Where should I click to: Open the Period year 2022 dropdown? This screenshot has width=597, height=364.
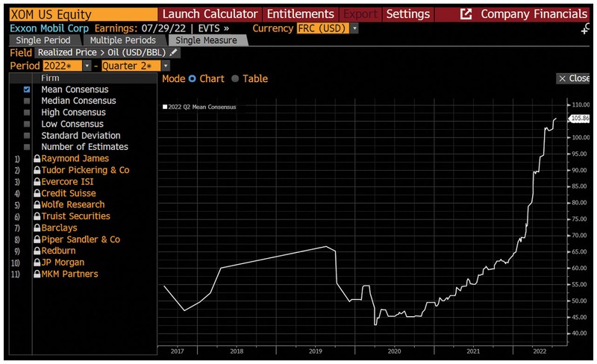87,66
